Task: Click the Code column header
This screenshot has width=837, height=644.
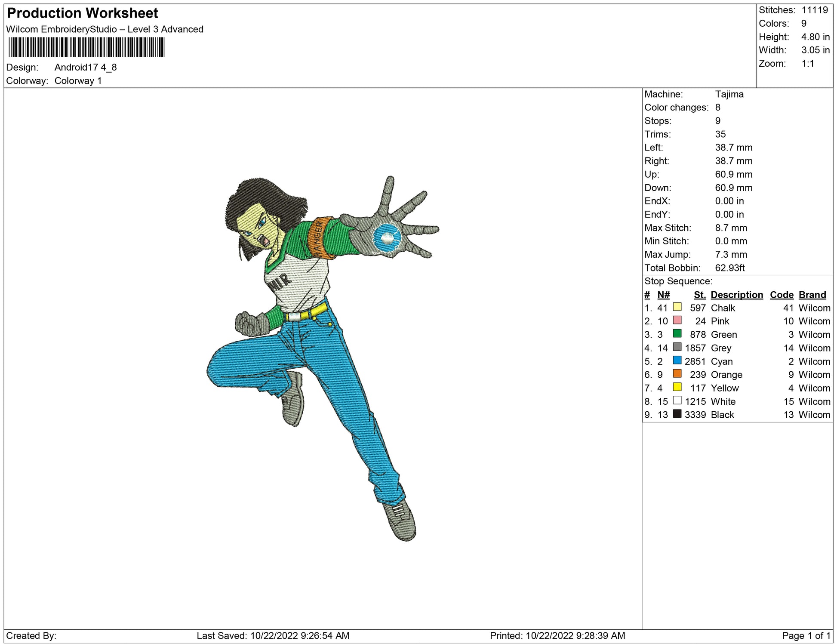Action: [781, 295]
